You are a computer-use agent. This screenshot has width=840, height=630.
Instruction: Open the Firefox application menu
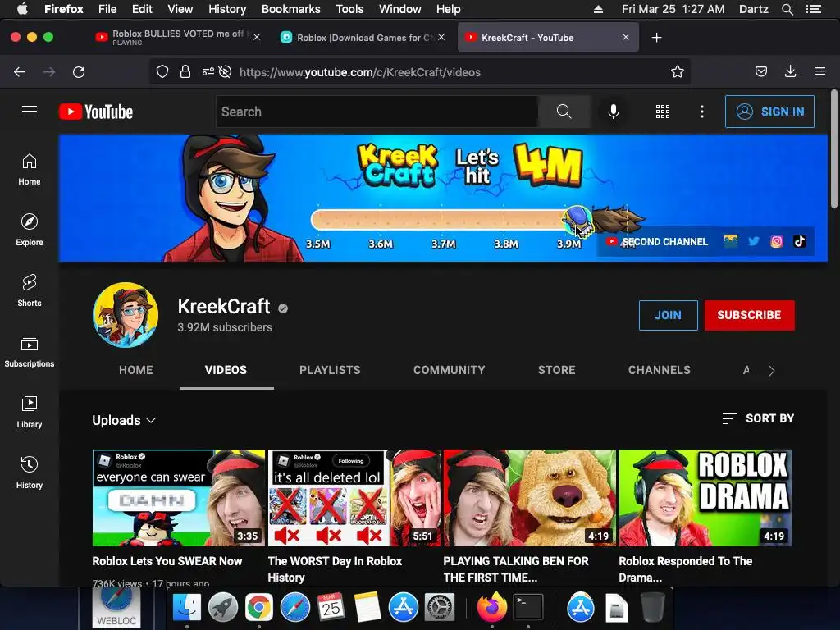819,72
